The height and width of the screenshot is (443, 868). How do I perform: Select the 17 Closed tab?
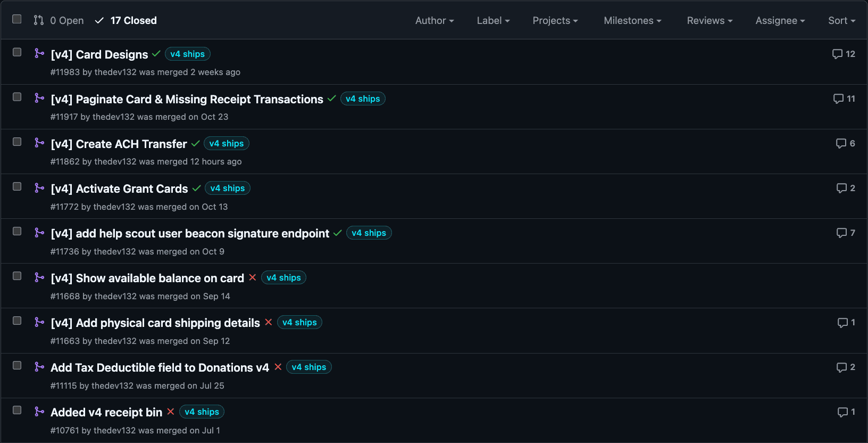point(126,21)
